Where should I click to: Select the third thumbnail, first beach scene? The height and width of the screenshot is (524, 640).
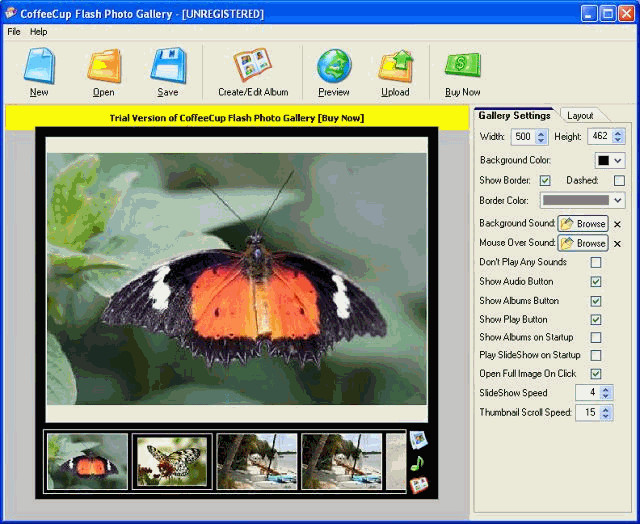(x=257, y=461)
